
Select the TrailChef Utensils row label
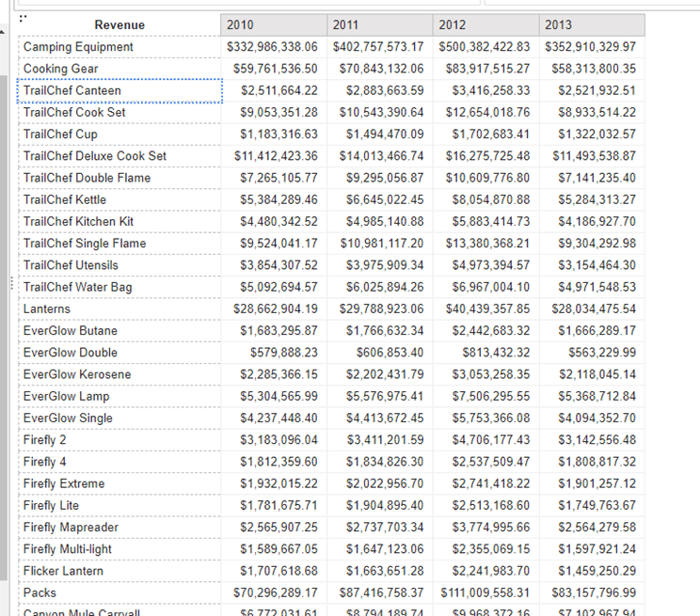119,265
